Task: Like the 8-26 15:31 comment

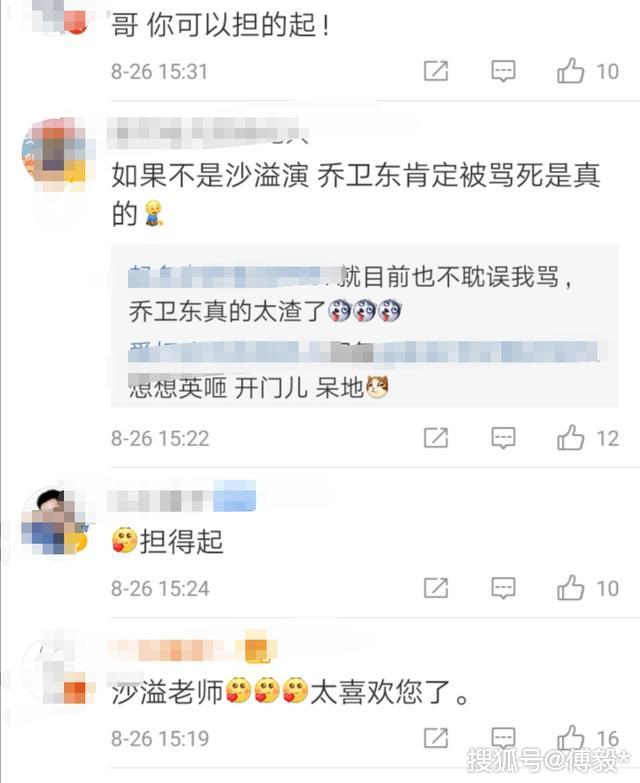Action: pyautogui.click(x=571, y=70)
